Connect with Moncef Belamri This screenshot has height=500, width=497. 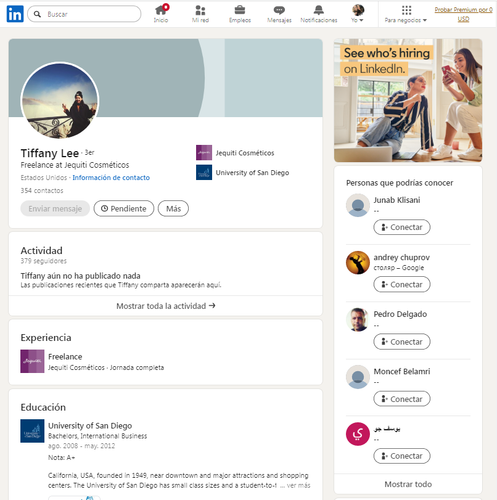click(x=402, y=399)
